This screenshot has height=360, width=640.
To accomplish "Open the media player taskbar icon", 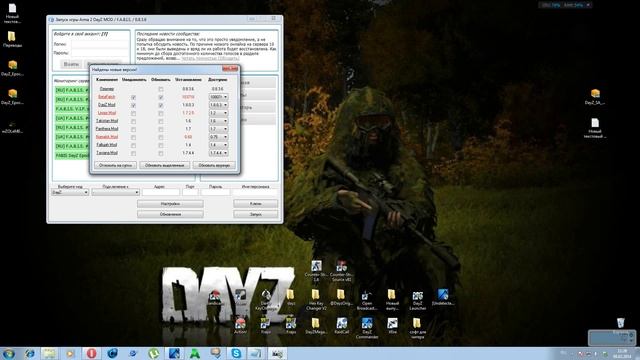I will [71, 353].
